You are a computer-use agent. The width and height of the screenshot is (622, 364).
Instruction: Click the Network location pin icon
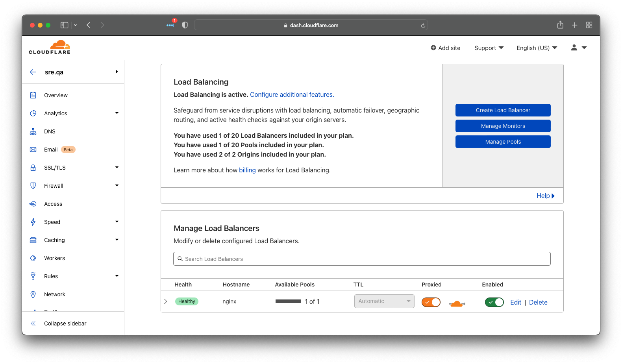tap(33, 294)
